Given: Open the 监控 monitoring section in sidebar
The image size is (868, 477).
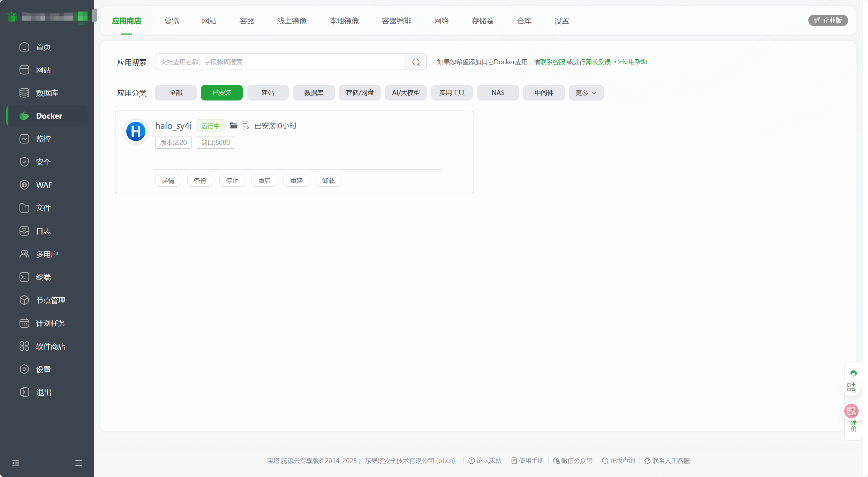Looking at the screenshot, I should click(x=43, y=139).
